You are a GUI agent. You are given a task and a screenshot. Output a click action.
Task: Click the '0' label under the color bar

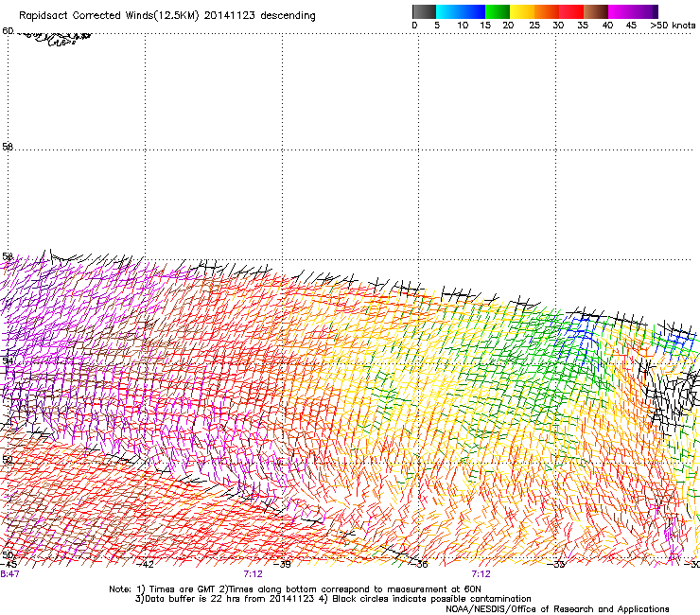tap(414, 26)
